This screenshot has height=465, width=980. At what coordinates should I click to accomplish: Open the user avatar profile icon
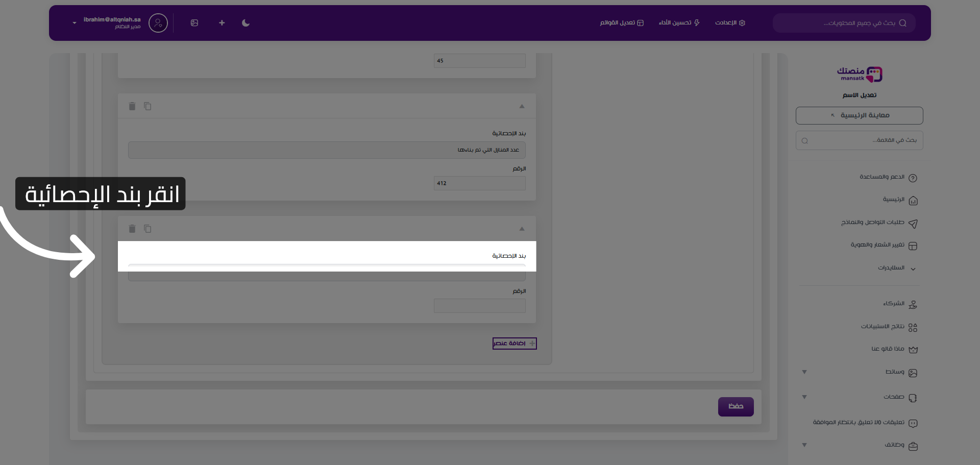coord(158,23)
